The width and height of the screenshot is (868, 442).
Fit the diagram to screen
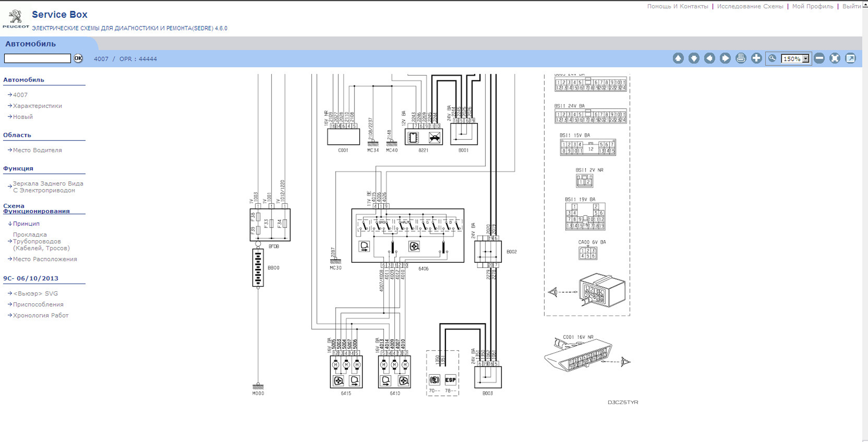[835, 58]
